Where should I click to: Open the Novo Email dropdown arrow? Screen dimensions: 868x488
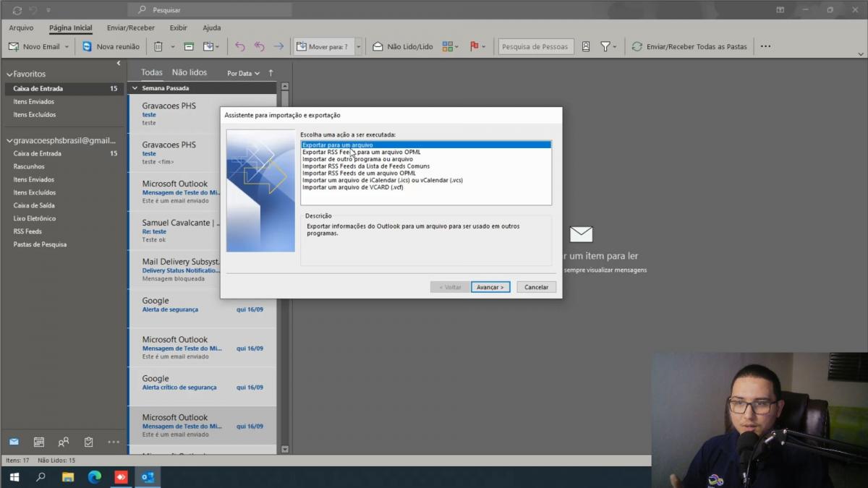[67, 46]
